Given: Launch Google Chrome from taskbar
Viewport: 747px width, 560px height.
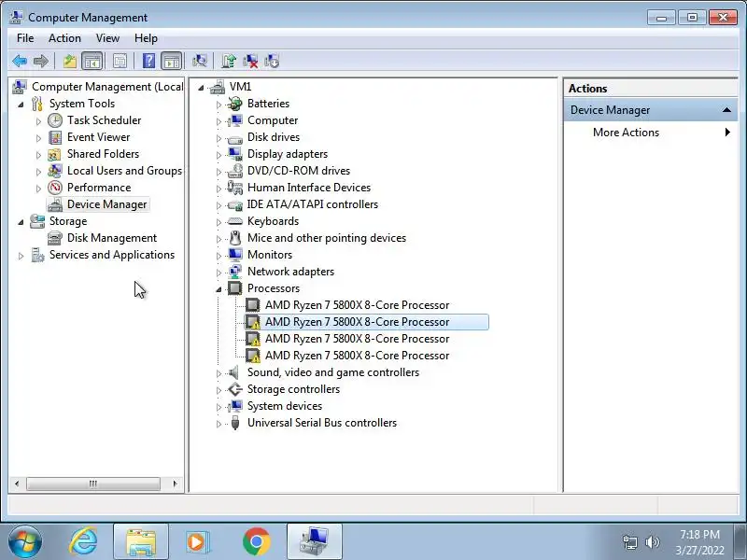Looking at the screenshot, I should (256, 542).
